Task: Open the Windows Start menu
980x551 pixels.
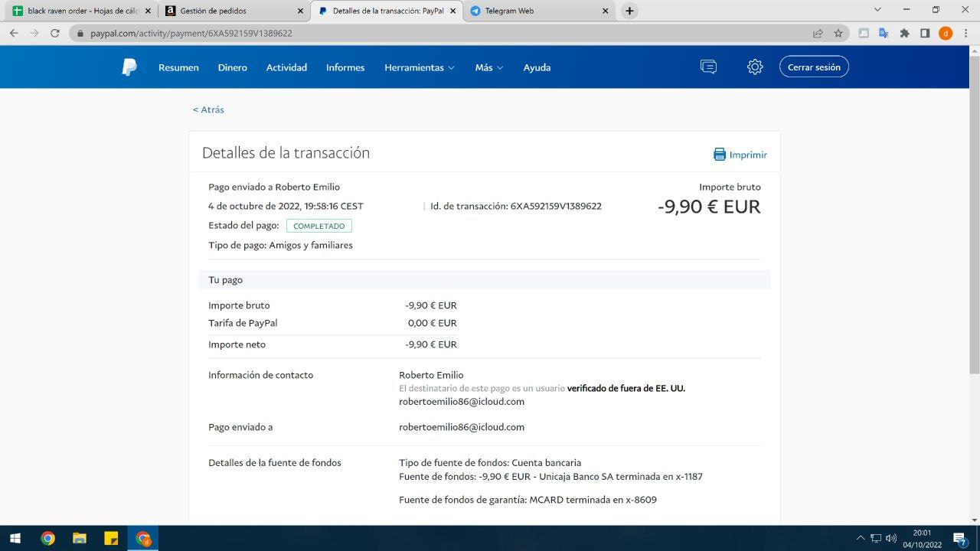Action: point(15,538)
